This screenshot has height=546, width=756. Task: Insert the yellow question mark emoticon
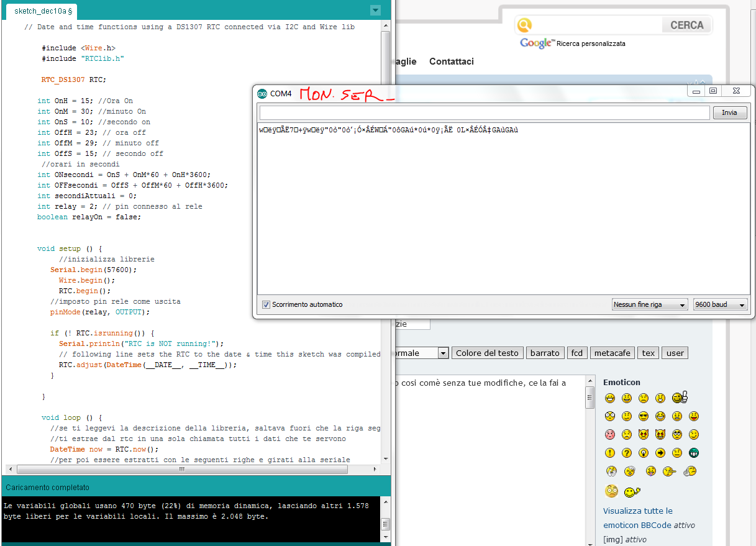(x=627, y=453)
